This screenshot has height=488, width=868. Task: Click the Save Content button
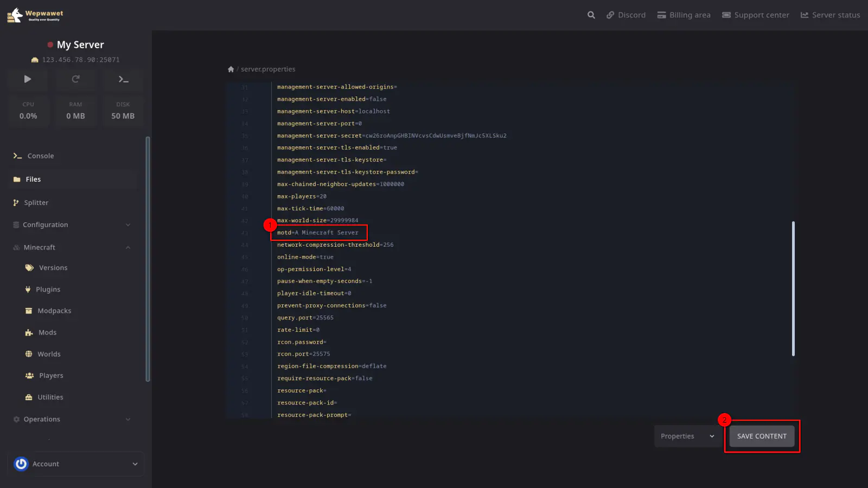761,436
